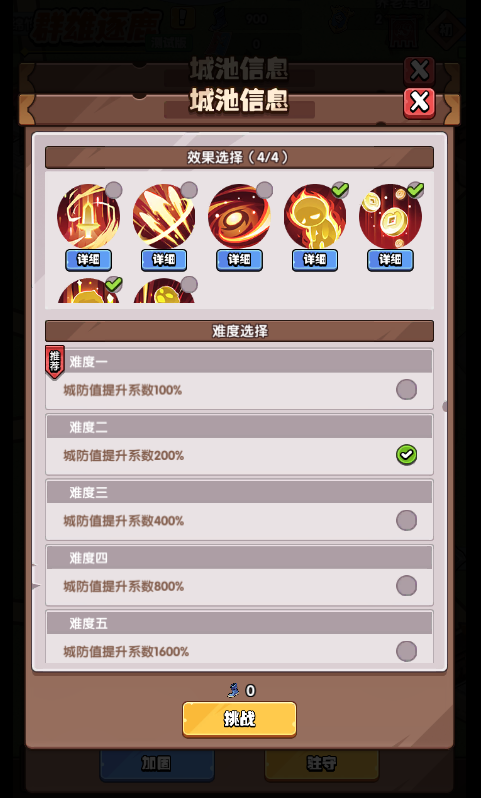Select the swirling vortex effect icon
The height and width of the screenshot is (798, 481).
click(x=239, y=216)
